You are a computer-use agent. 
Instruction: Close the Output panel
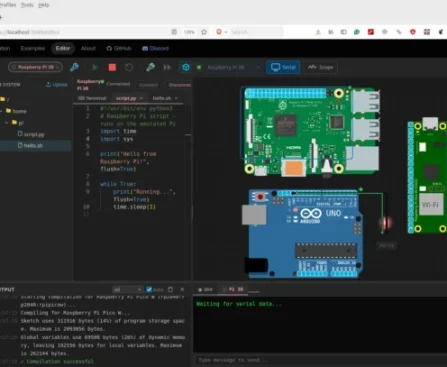pos(182,289)
